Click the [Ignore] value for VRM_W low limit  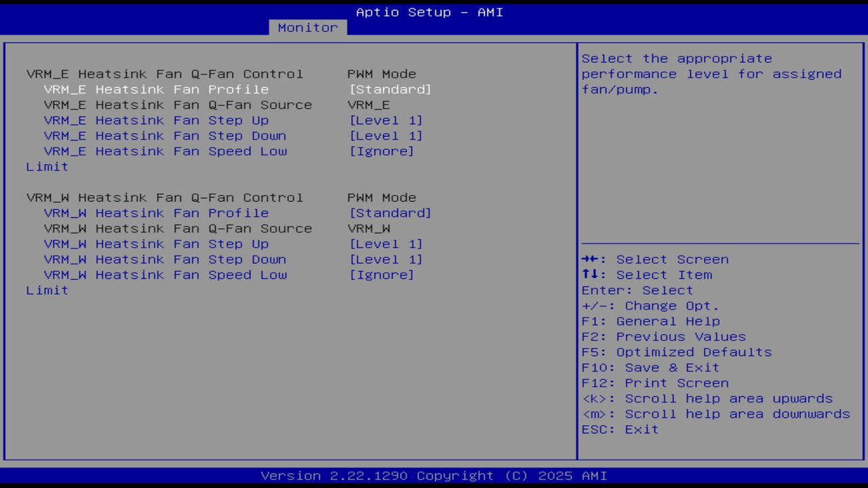click(x=382, y=274)
